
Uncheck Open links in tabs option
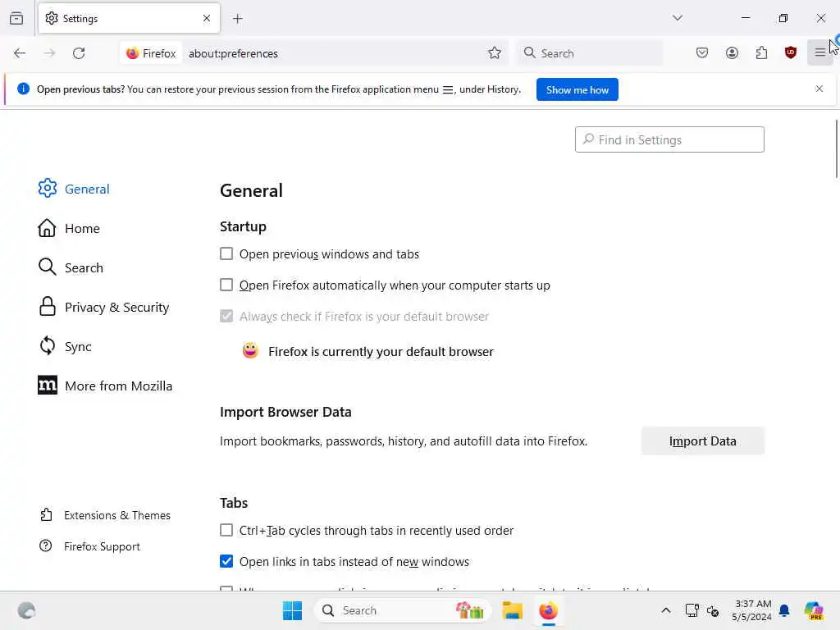[x=226, y=562]
